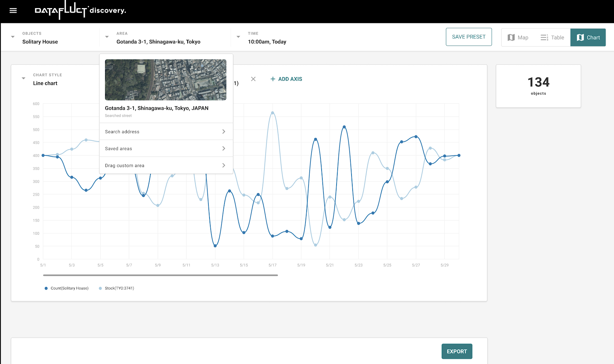Viewport: 614px width, 364px height.
Task: Open the hamburger navigation menu
Action: pyautogui.click(x=13, y=11)
